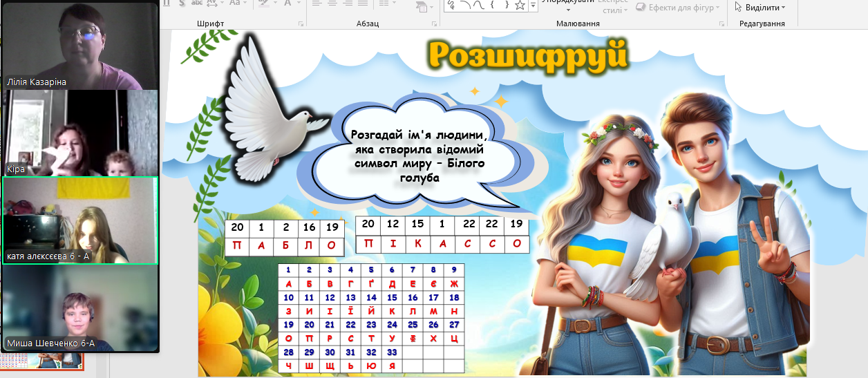
Task: Align paragraph text to the left
Action: (x=317, y=3)
